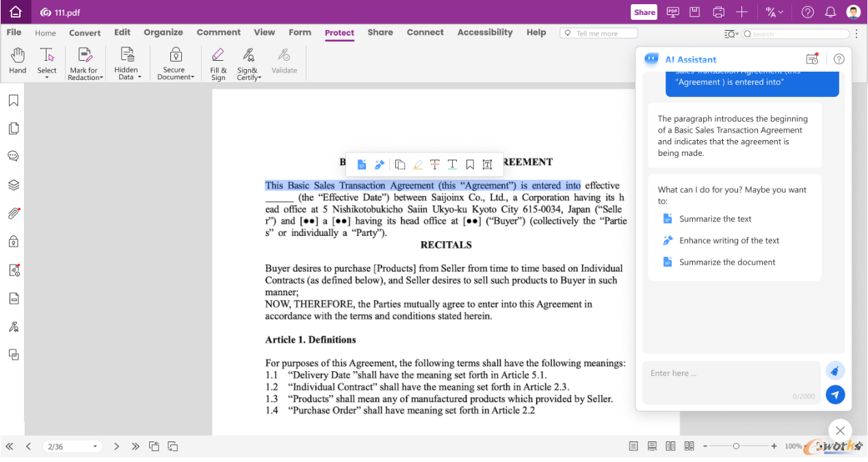Select the Hand tool

[x=18, y=61]
